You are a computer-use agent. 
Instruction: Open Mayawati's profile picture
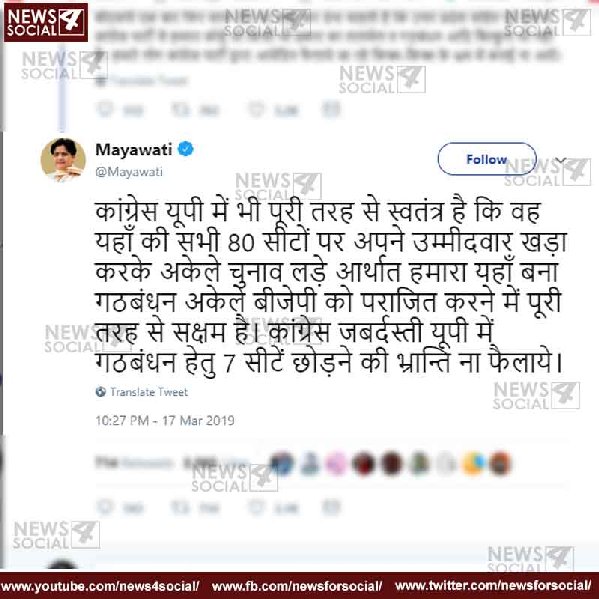click(63, 160)
